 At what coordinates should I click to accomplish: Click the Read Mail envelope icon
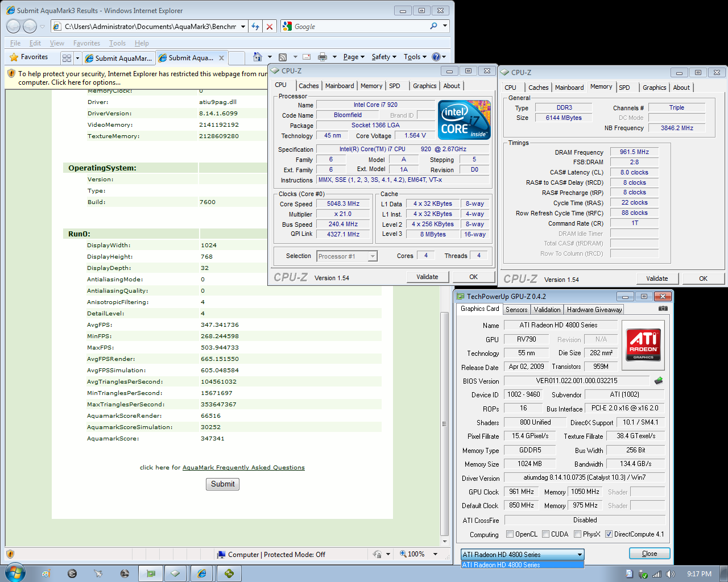pos(307,57)
